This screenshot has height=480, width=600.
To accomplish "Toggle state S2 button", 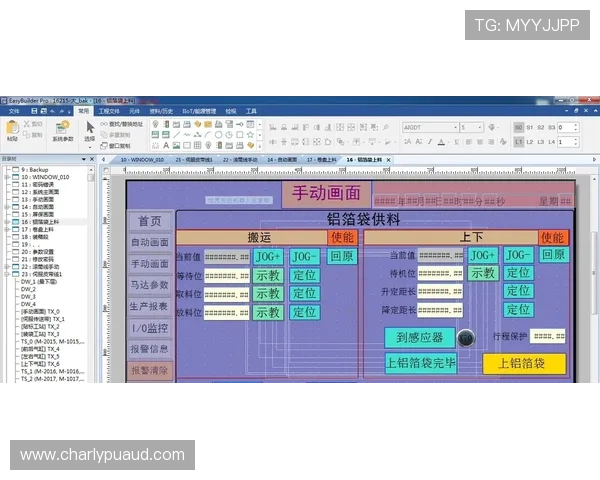I will (x=541, y=127).
